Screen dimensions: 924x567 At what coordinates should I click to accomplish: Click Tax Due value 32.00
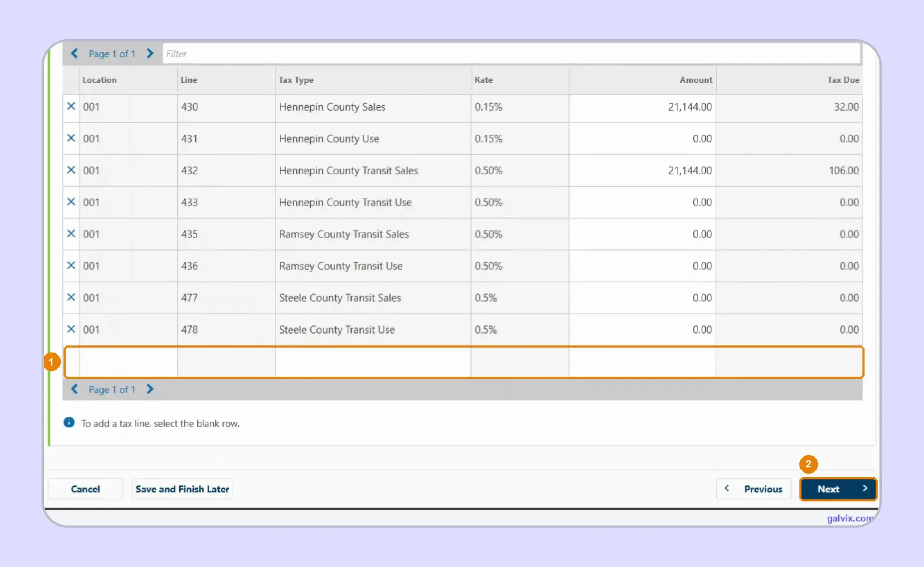846,107
